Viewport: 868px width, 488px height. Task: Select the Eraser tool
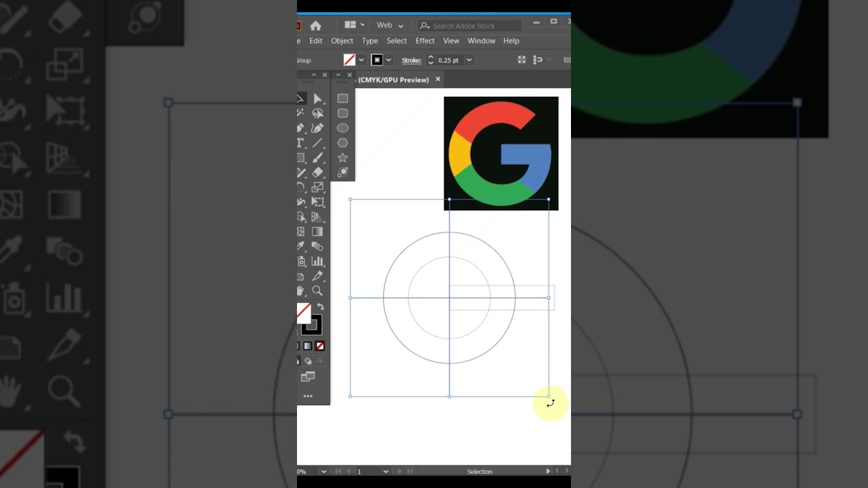tap(317, 173)
